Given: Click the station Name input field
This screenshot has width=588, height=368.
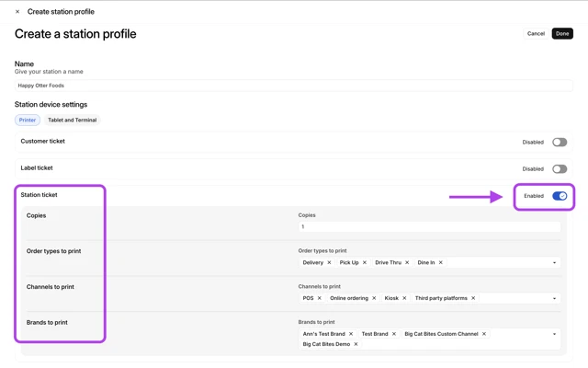Looking at the screenshot, I should click(x=293, y=86).
